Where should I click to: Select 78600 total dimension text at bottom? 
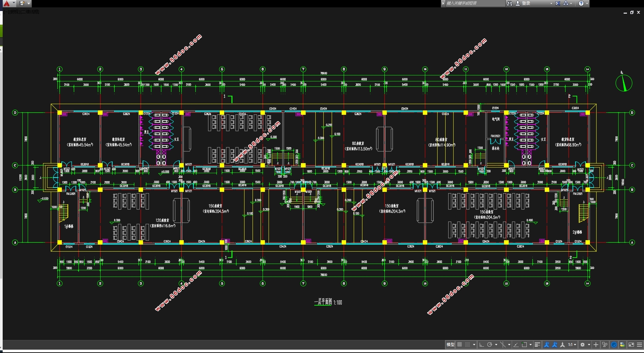click(324, 275)
